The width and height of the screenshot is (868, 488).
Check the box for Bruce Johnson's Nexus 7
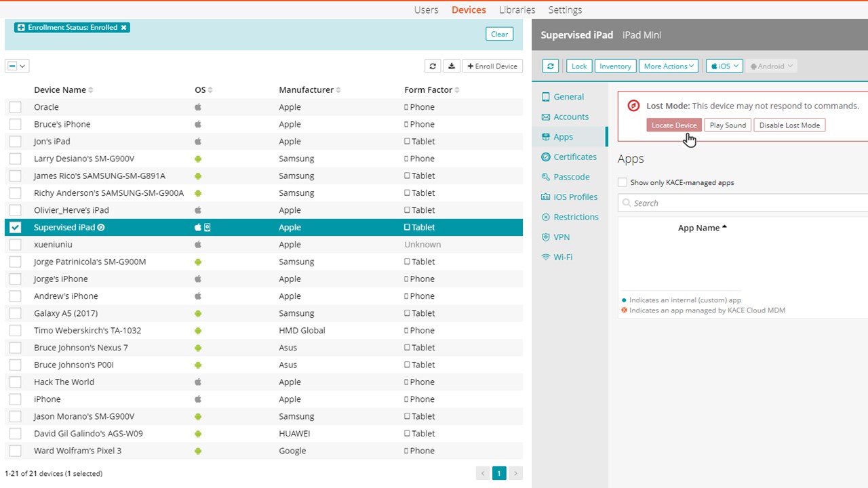(x=16, y=348)
